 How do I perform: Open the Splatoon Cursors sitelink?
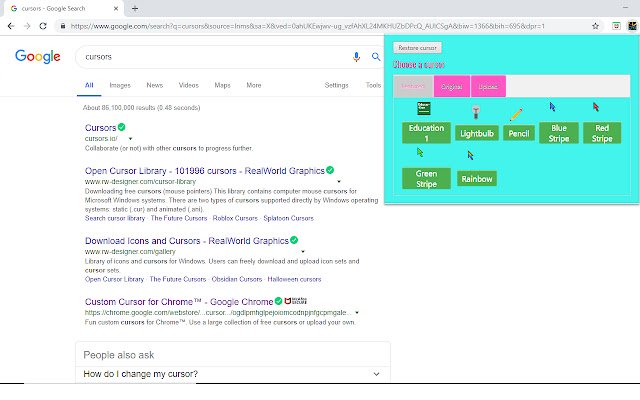289,218
